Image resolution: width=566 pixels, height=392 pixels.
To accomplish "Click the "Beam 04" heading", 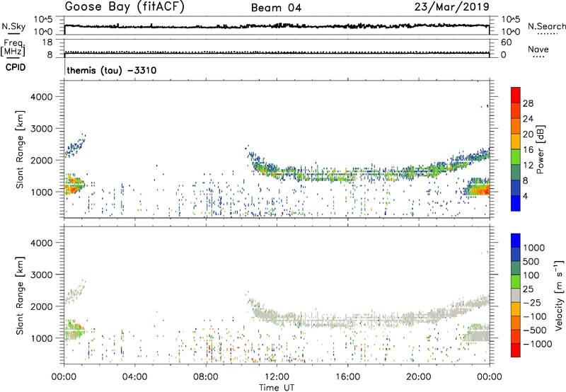I will 276,8.
